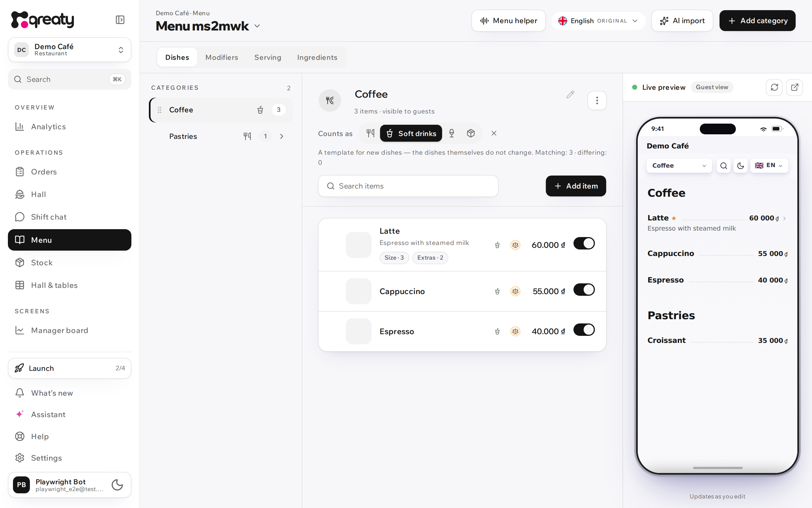Switch to the Ingredients tab
812x508 pixels.
[317, 58]
